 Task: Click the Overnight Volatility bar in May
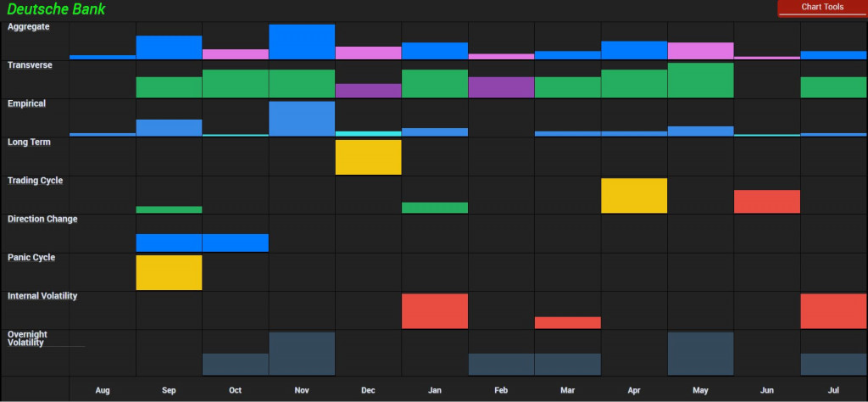tap(700, 354)
